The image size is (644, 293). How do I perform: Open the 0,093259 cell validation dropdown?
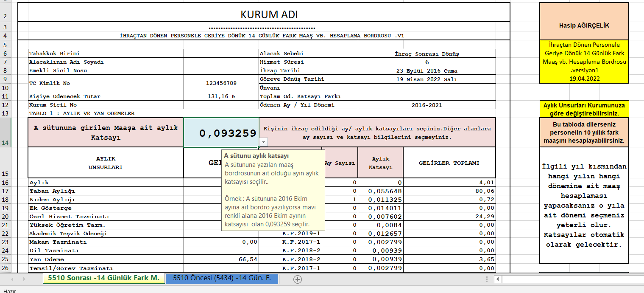tap(263, 142)
